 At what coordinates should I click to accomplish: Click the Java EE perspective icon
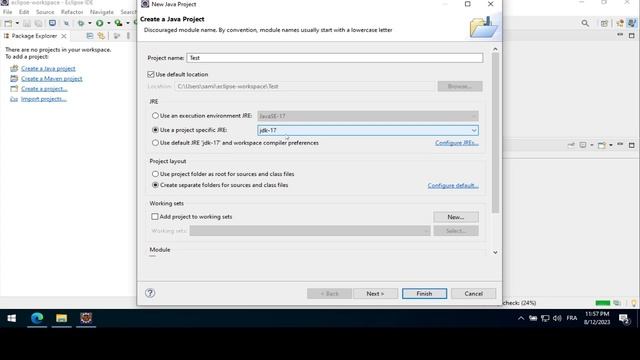pyautogui.click(x=620, y=23)
